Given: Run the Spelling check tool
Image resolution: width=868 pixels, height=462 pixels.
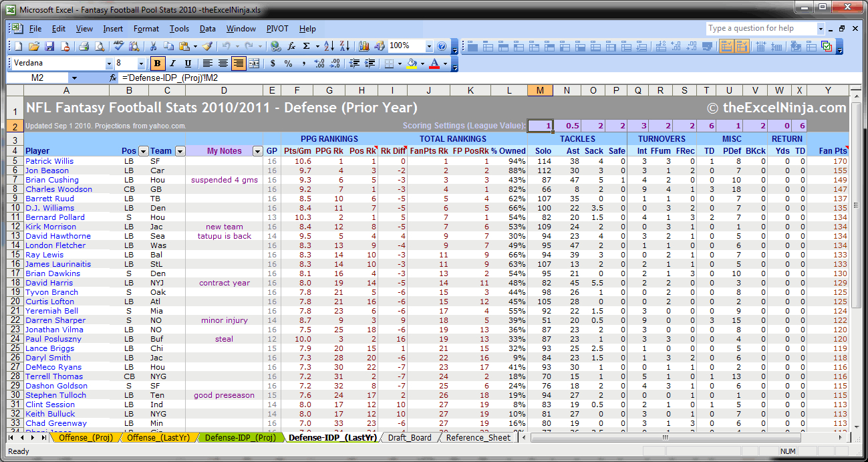Looking at the screenshot, I should (119, 46).
